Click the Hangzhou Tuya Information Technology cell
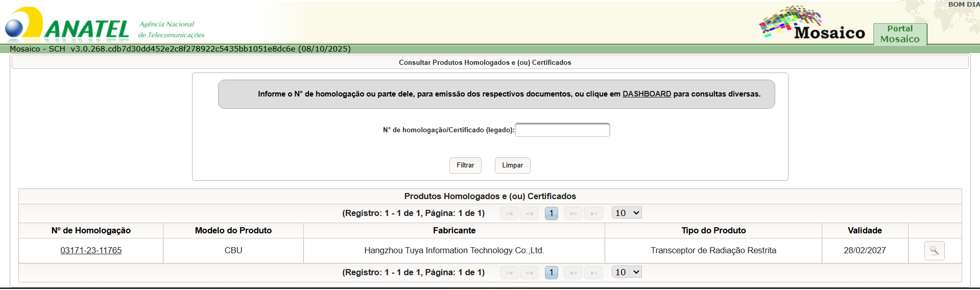Image resolution: width=980 pixels, height=290 pixels. click(454, 251)
